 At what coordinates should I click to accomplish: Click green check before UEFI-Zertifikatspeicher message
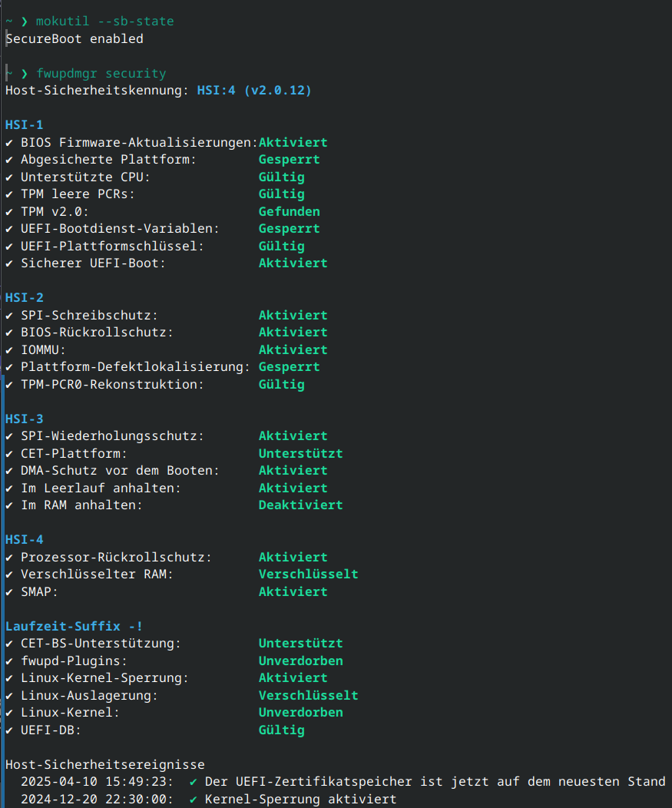point(194,782)
